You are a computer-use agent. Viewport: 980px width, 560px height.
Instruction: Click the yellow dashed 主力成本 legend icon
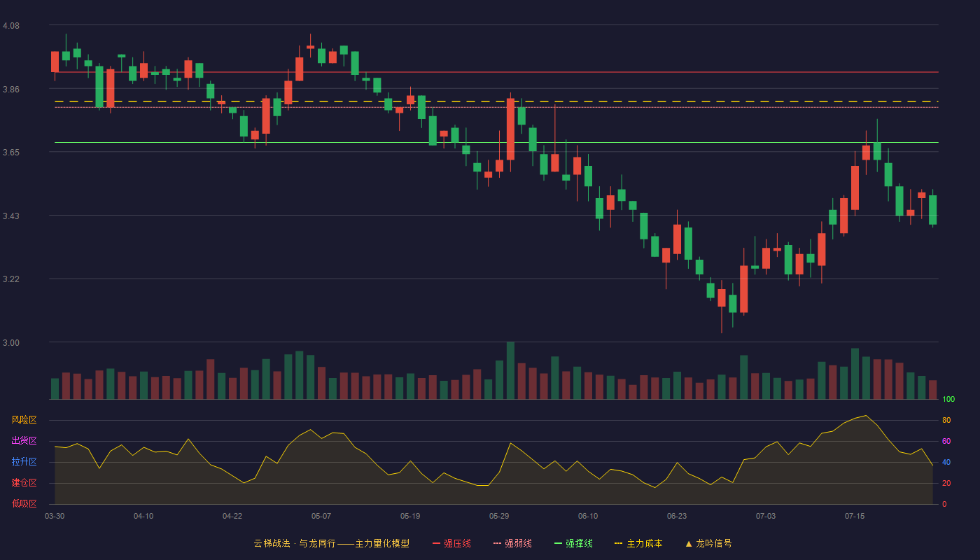point(618,543)
